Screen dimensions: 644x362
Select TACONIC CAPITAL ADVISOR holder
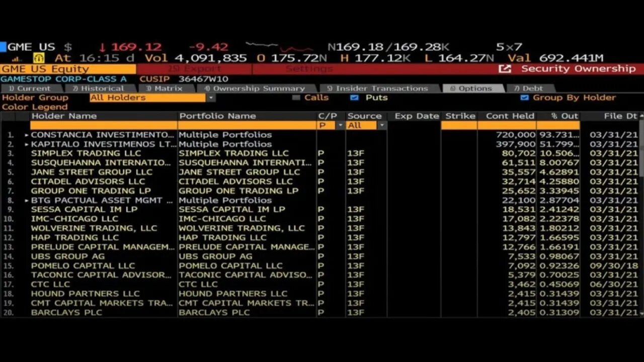(101, 275)
